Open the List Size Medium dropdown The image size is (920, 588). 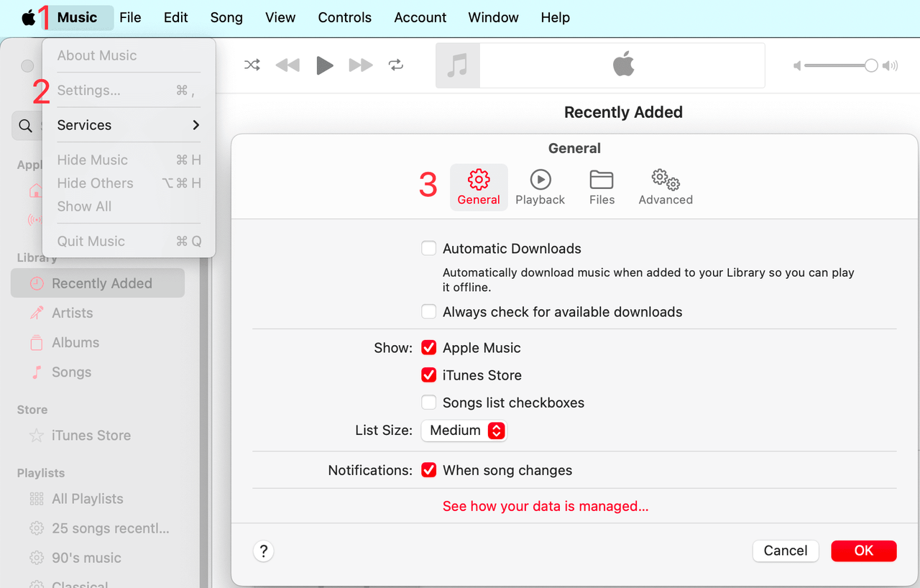[x=464, y=431]
